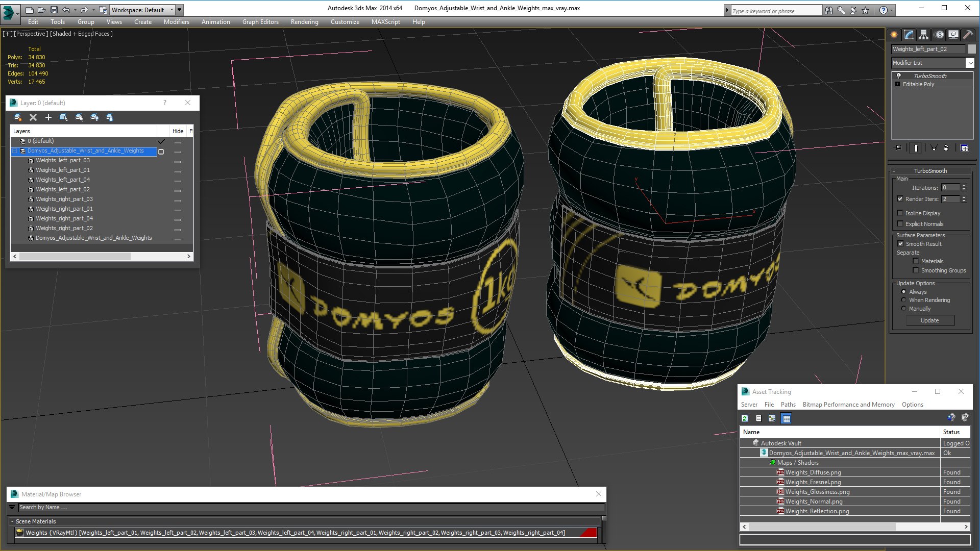Viewport: 980px width, 551px height.
Task: Click the object color swatch beside name
Action: [x=972, y=49]
